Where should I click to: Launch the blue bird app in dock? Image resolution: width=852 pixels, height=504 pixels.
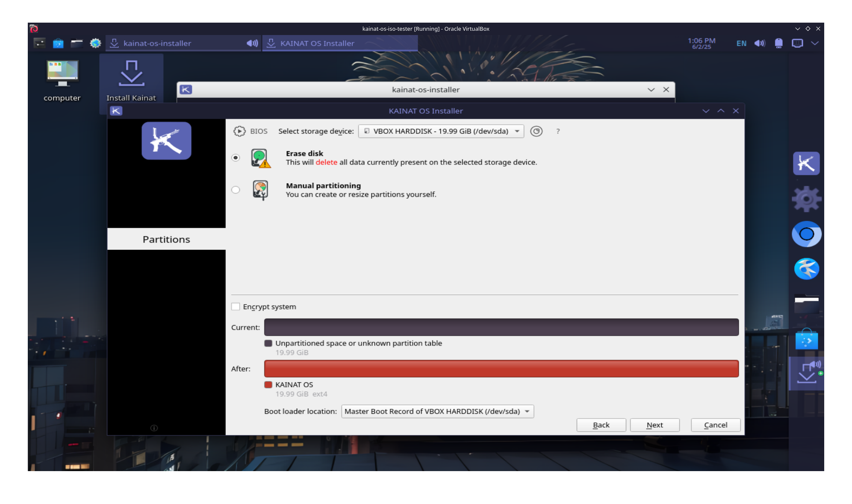pyautogui.click(x=806, y=269)
